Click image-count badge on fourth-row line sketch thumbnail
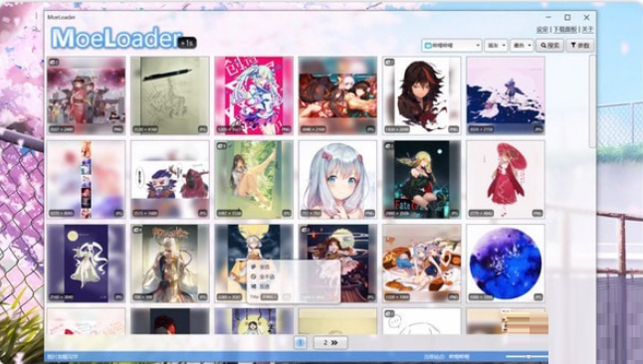 [389, 314]
